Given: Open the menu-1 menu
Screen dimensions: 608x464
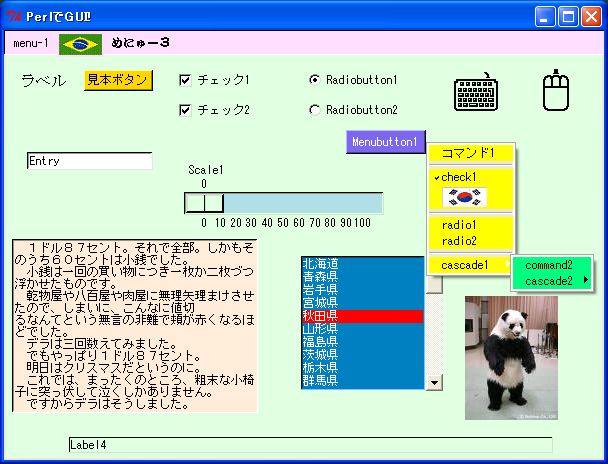Looking at the screenshot, I should click(x=31, y=43).
